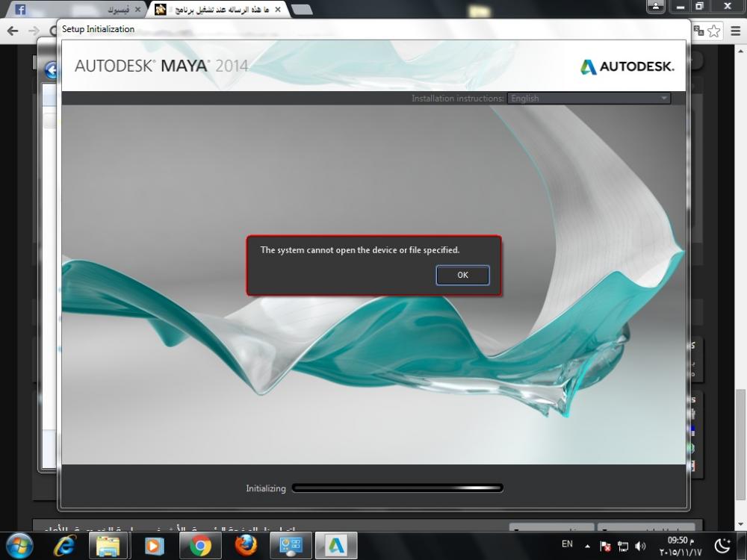
Task: Close the active Arabic forum tab
Action: (278, 10)
